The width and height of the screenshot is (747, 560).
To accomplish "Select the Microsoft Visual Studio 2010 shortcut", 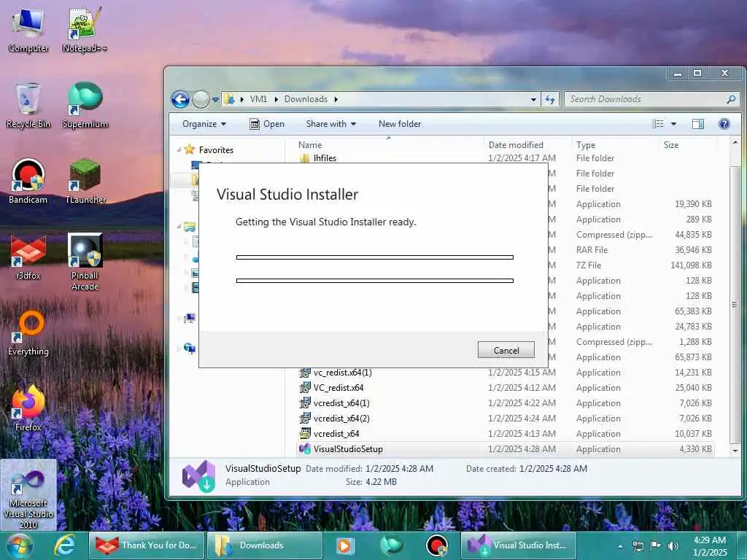I will pyautogui.click(x=28, y=497).
